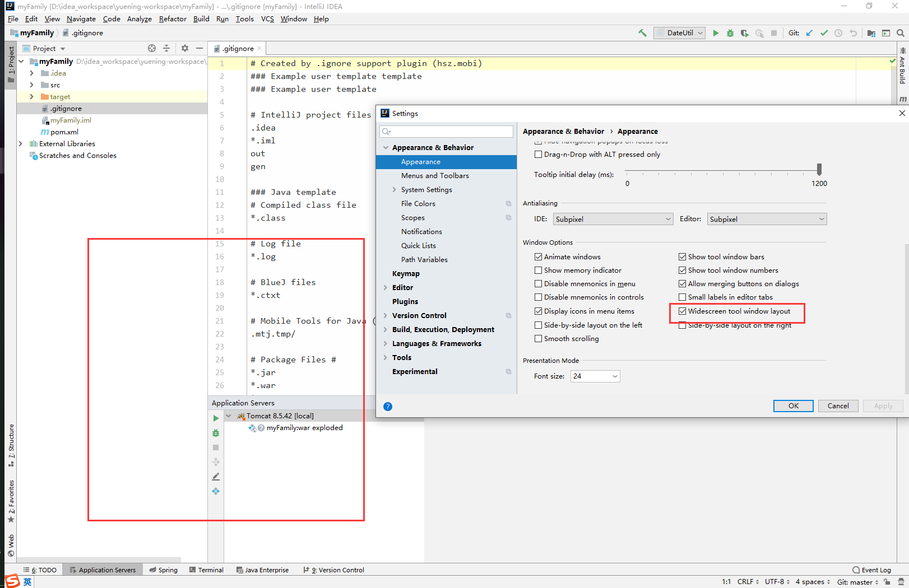Switch to the Terminal tool tab
The height and width of the screenshot is (588, 909).
(206, 570)
